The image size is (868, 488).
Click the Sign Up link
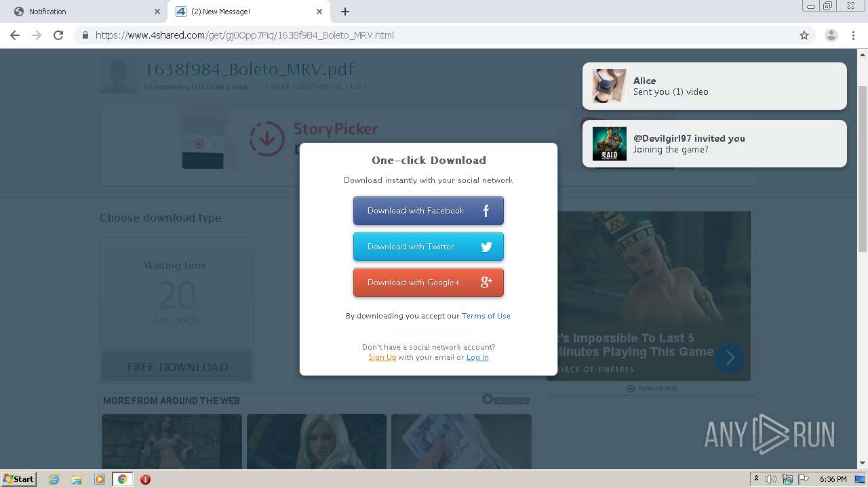click(382, 357)
